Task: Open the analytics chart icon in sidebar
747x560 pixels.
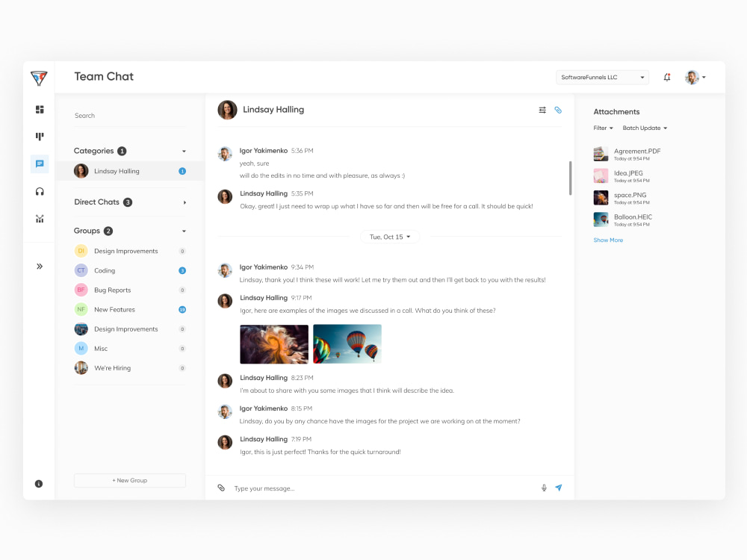Action: 40,219
